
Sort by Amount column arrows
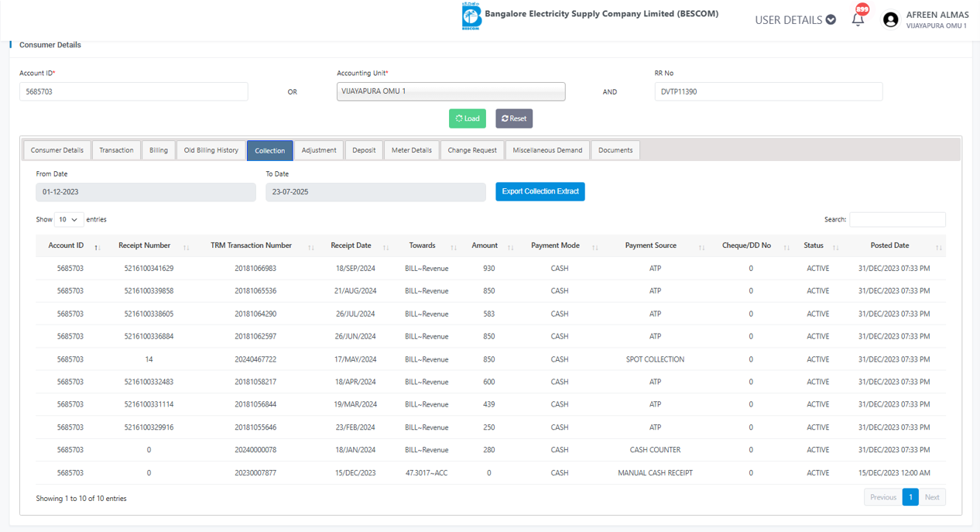(x=511, y=246)
